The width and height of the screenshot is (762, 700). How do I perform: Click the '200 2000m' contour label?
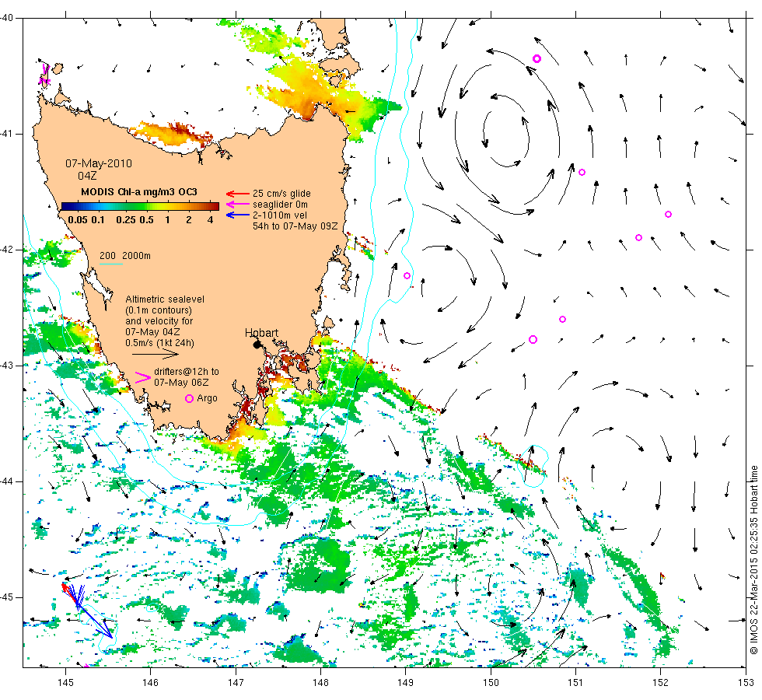125,256
